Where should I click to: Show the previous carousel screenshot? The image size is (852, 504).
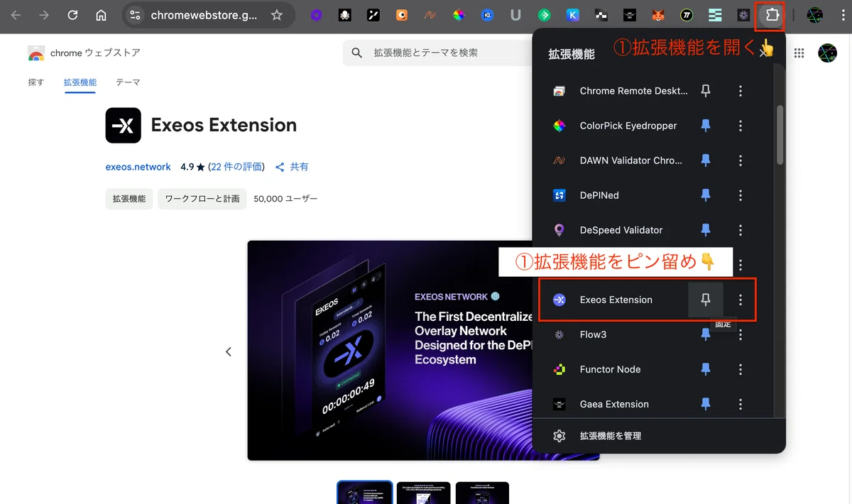pyautogui.click(x=228, y=351)
